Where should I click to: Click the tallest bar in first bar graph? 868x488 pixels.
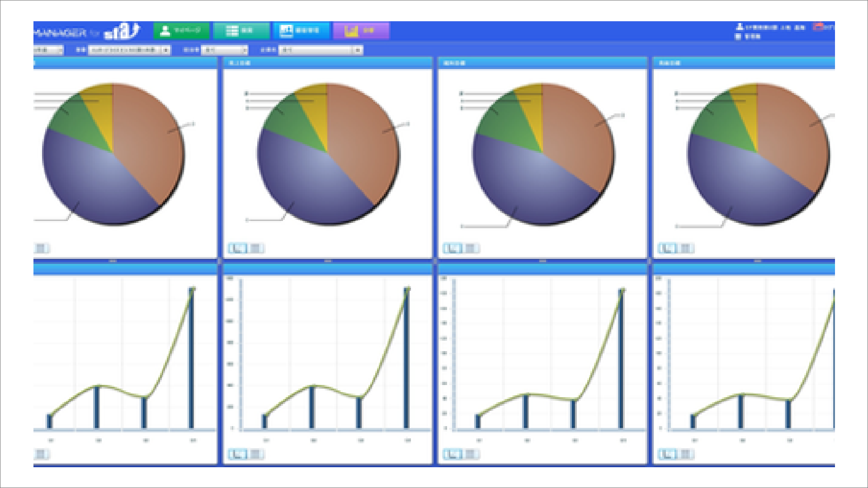pyautogui.click(x=192, y=357)
